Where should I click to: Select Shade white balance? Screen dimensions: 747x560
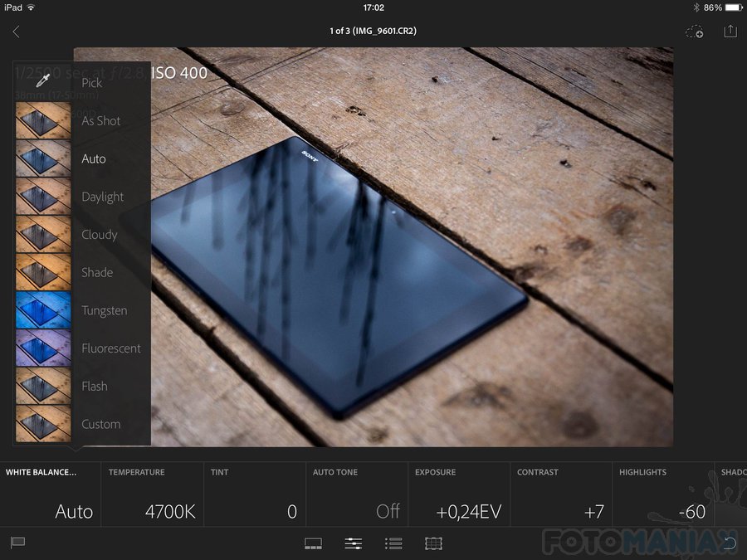pyautogui.click(x=97, y=272)
